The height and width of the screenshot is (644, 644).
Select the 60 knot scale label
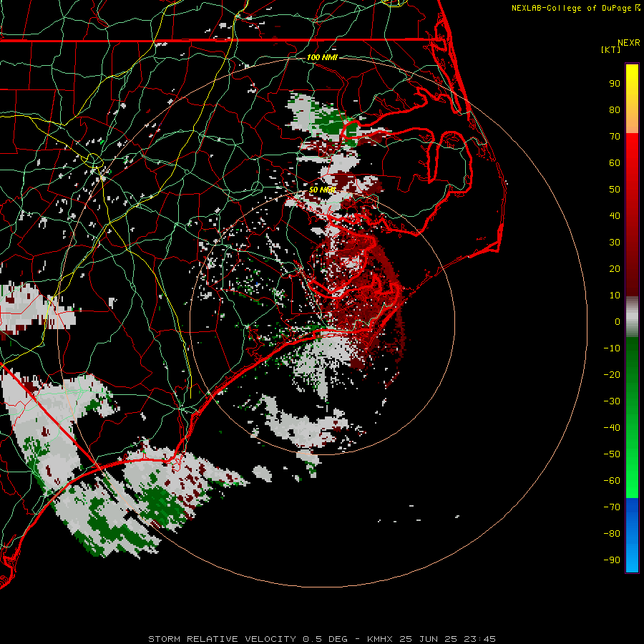(x=615, y=162)
